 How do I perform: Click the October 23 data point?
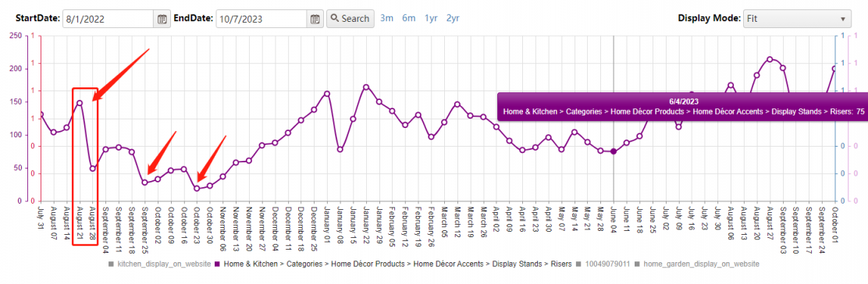[x=197, y=188]
